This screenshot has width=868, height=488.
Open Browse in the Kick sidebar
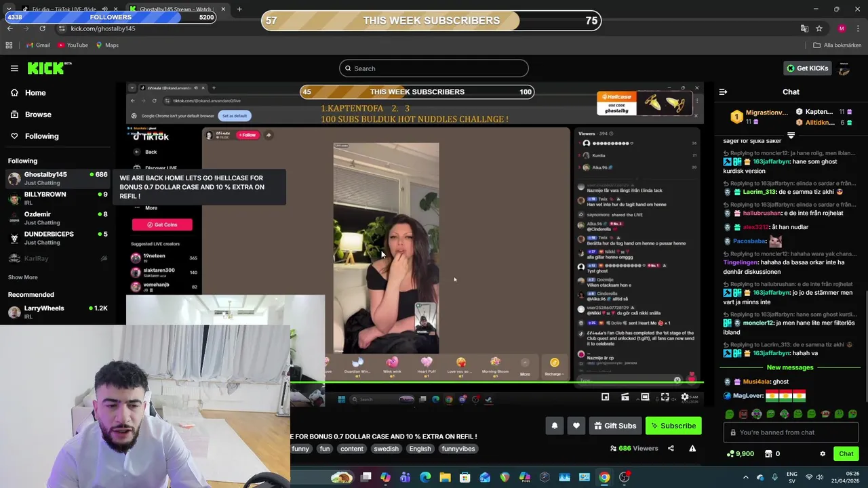pyautogui.click(x=38, y=115)
